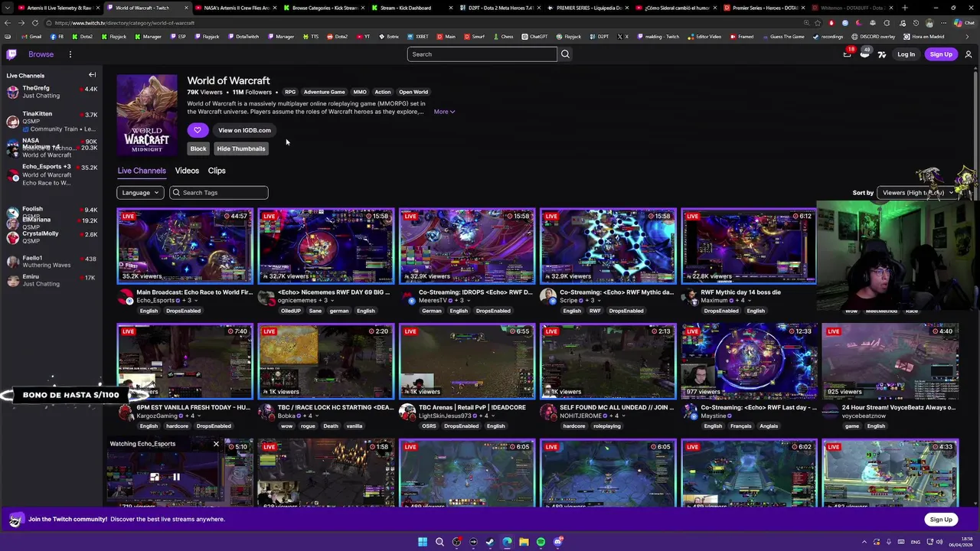Image resolution: width=980 pixels, height=551 pixels.
Task: Collapse the Live Channels sidebar arrow
Action: (x=92, y=75)
